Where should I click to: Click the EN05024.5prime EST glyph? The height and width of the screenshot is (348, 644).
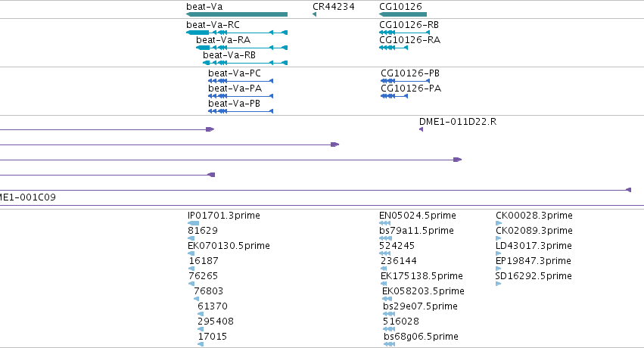coord(385,223)
